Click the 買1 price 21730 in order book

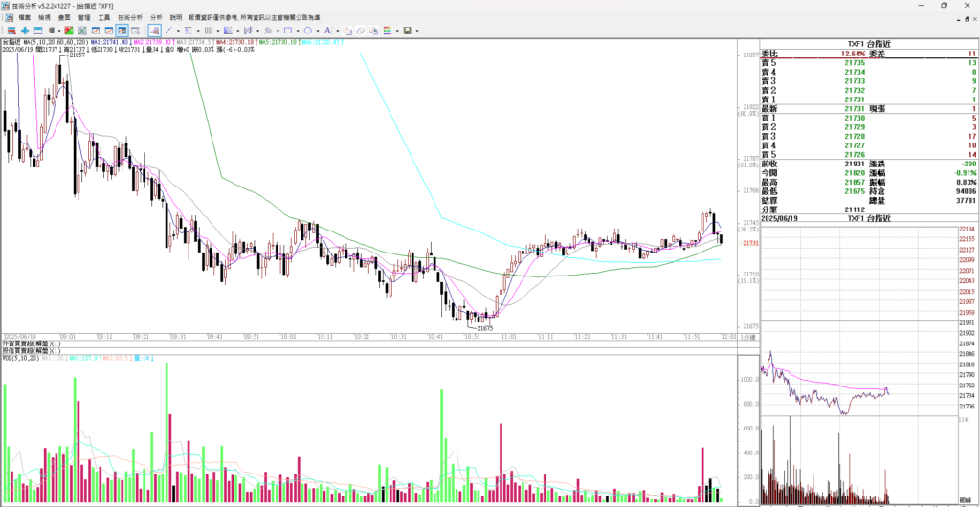click(x=855, y=118)
